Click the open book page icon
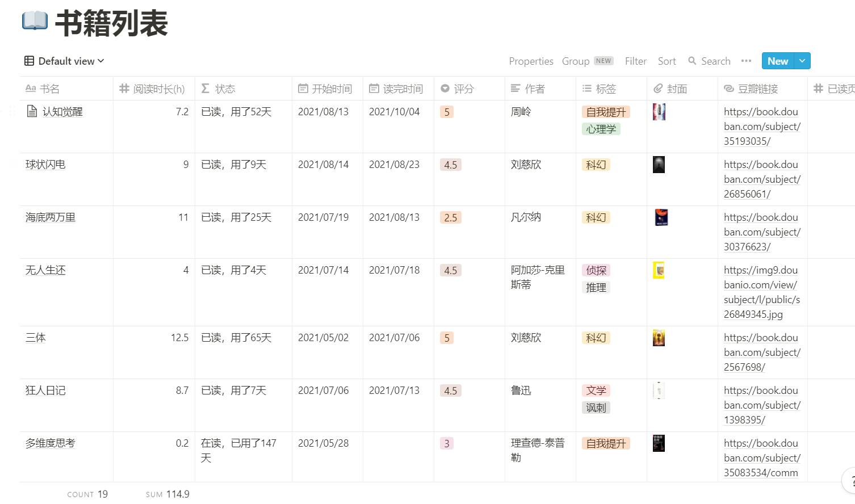The image size is (855, 504). pos(35,22)
